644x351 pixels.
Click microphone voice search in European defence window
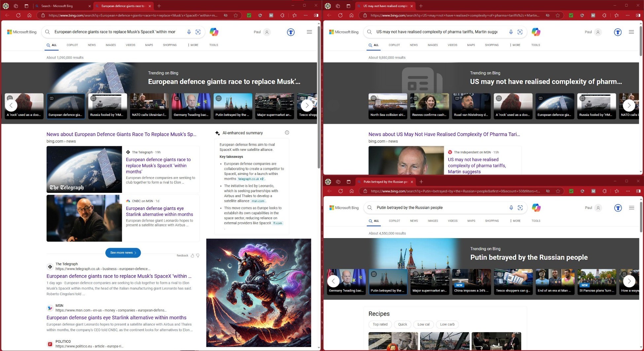(189, 32)
